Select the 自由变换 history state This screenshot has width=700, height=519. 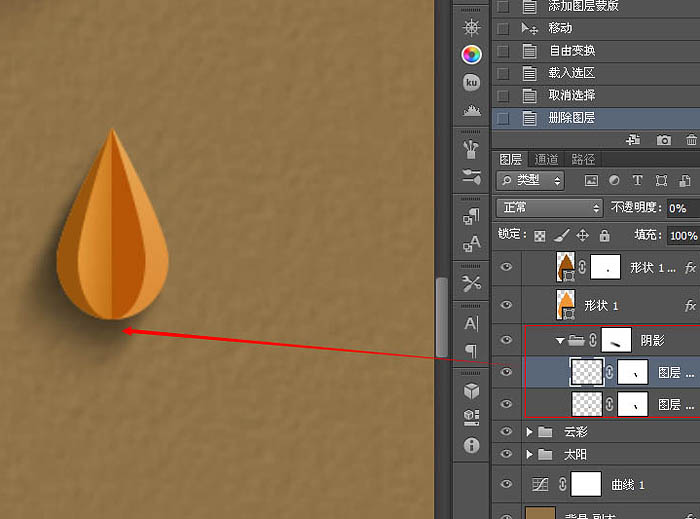(596, 51)
